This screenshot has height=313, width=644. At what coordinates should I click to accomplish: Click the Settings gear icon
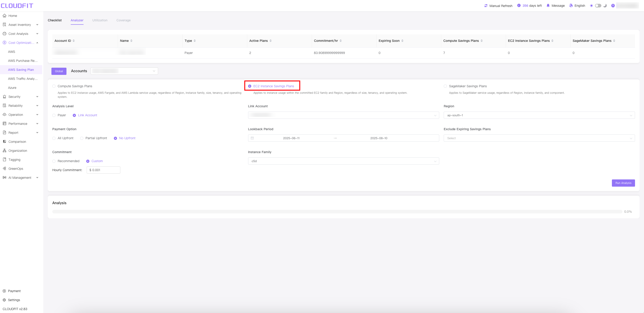point(4,300)
